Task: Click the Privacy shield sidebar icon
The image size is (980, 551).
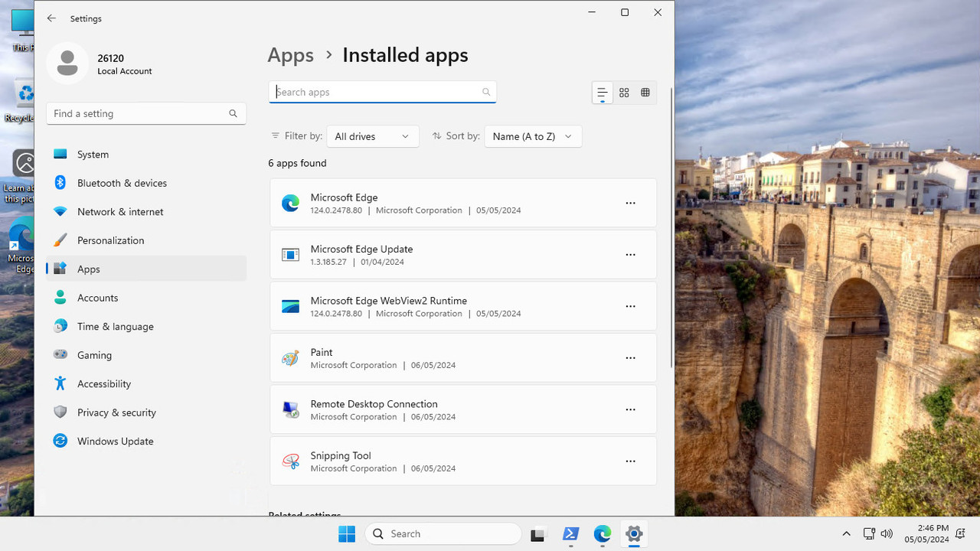Action: [60, 412]
